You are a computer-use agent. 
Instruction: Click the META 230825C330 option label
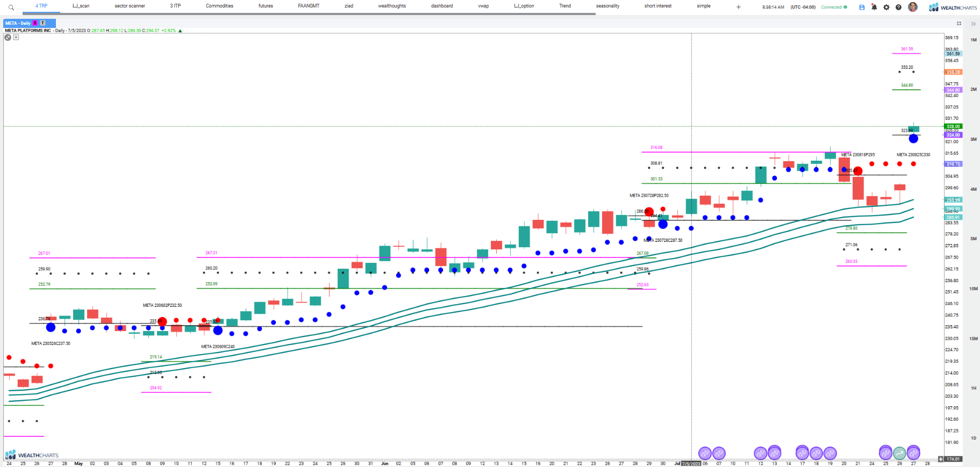click(x=913, y=155)
